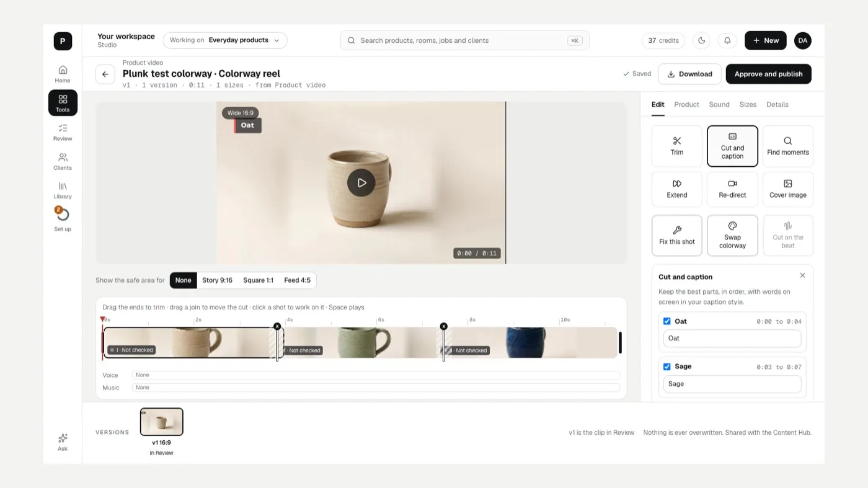Open the Home section in sidebar
The width and height of the screenshot is (868, 488).
[x=63, y=74]
